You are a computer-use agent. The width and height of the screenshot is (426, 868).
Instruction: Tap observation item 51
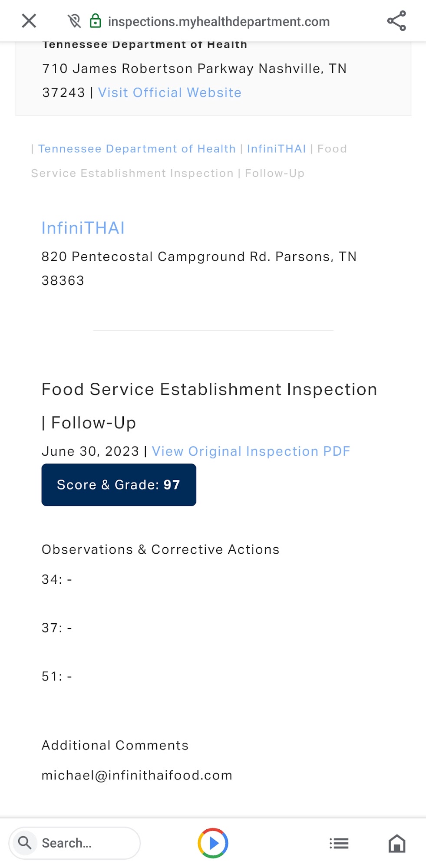point(56,676)
